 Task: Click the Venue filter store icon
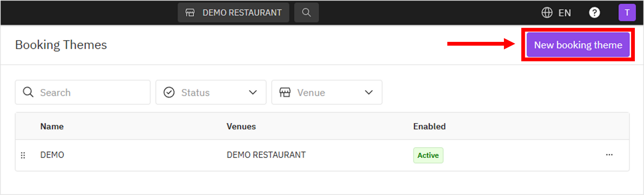(285, 92)
